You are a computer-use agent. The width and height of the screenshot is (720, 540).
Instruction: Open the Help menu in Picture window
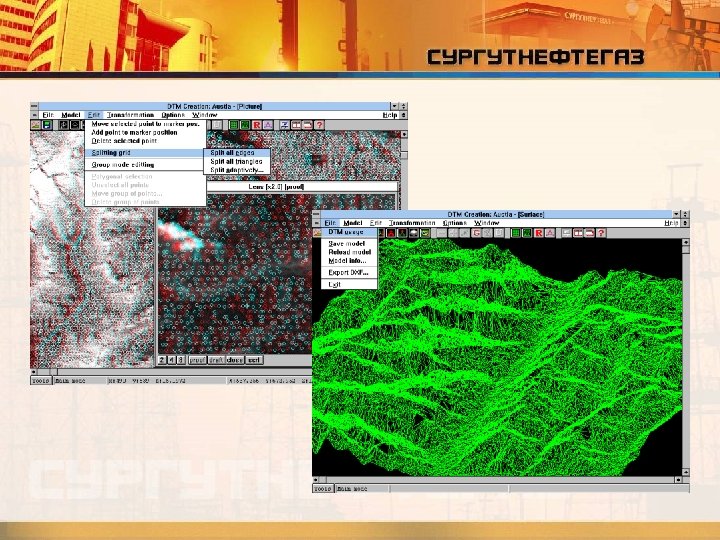pyautogui.click(x=389, y=115)
